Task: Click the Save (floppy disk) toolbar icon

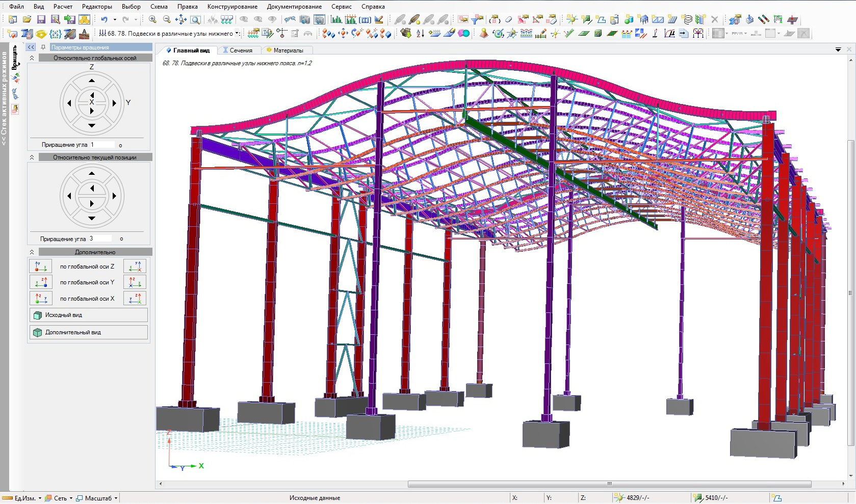Action: pyautogui.click(x=41, y=20)
